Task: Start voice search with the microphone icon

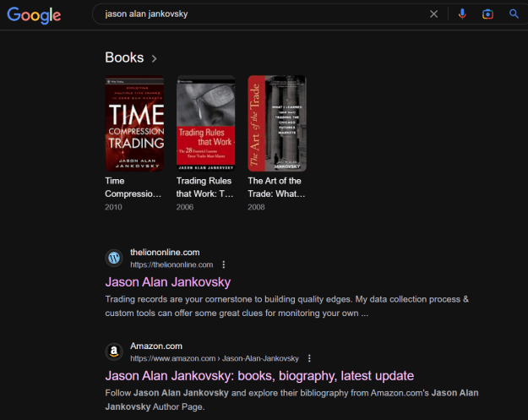Action: [x=462, y=14]
